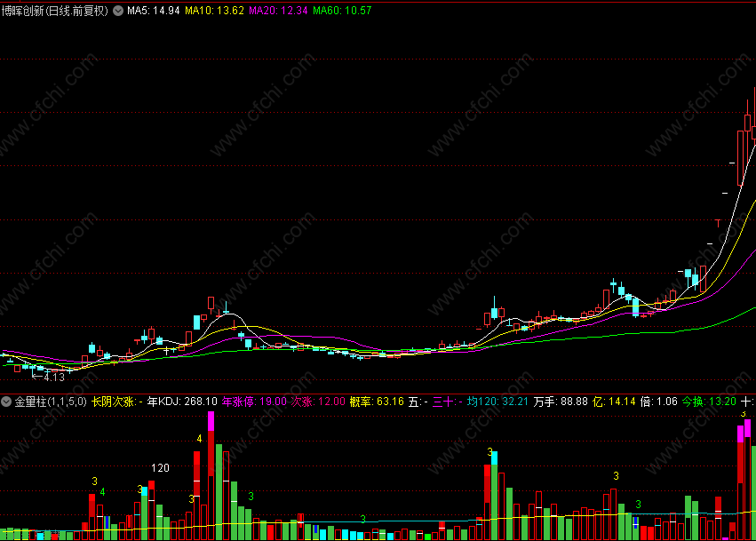The height and width of the screenshot is (541, 756).
Task: Click the 长阴次涨 indicator label
Action: click(116, 402)
